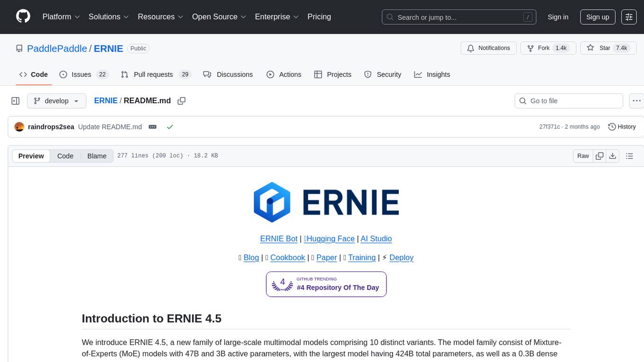Go to ERNIE root in breadcrumb

(106, 100)
